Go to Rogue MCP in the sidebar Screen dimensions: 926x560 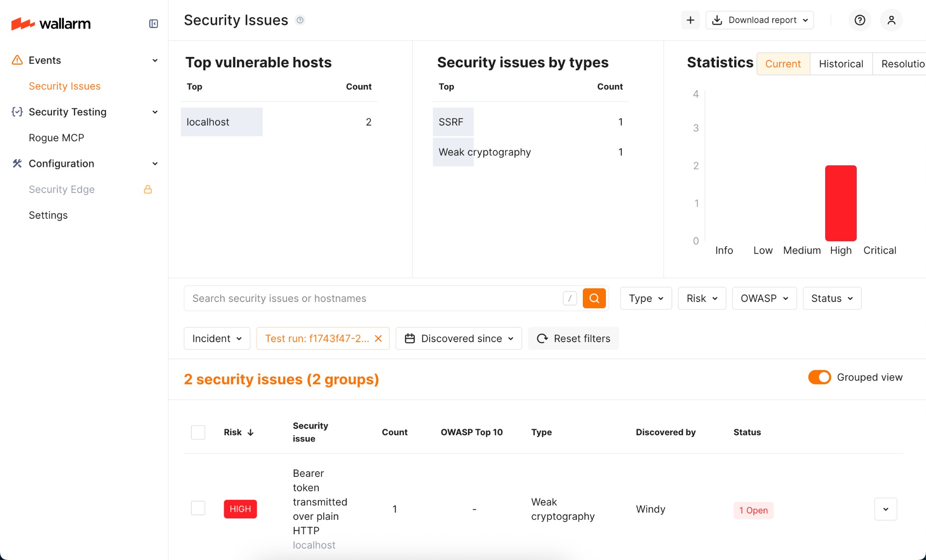click(x=56, y=137)
